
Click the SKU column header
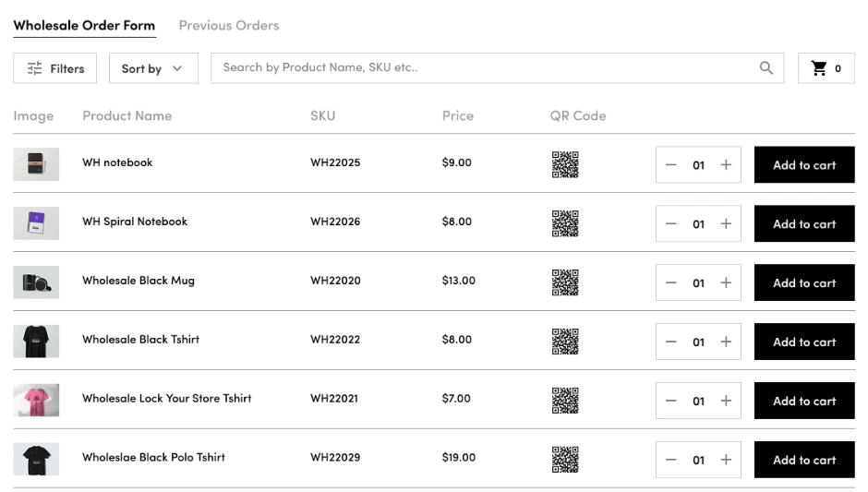click(323, 115)
